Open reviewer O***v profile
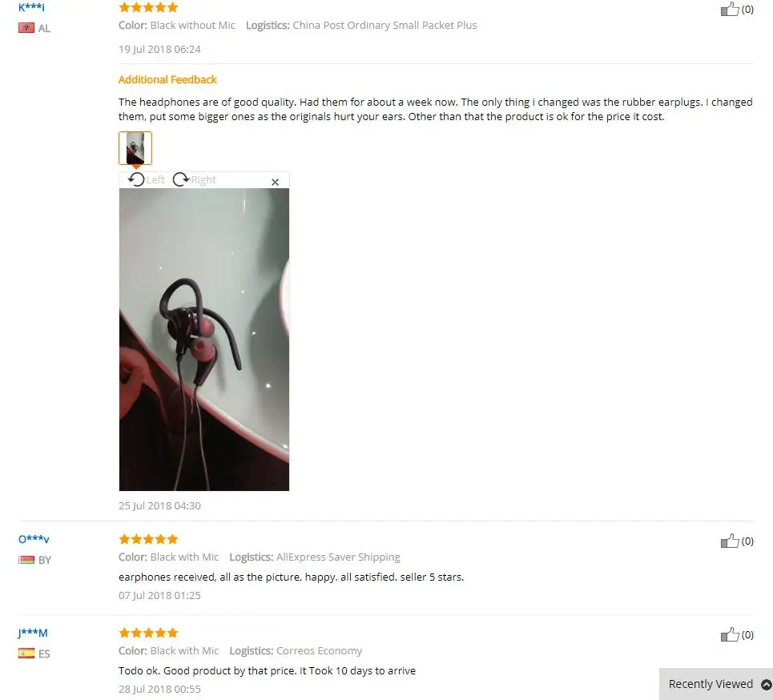This screenshot has width=773, height=700. (x=34, y=539)
